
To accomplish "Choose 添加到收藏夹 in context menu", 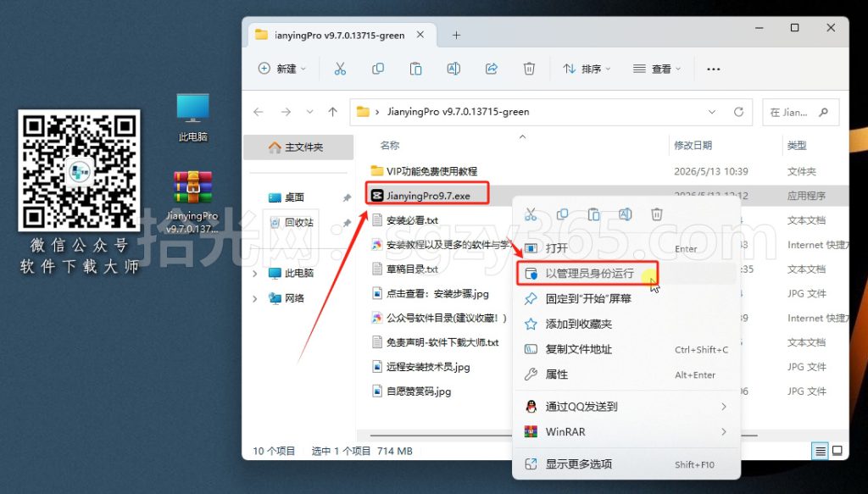I will [x=626, y=324].
